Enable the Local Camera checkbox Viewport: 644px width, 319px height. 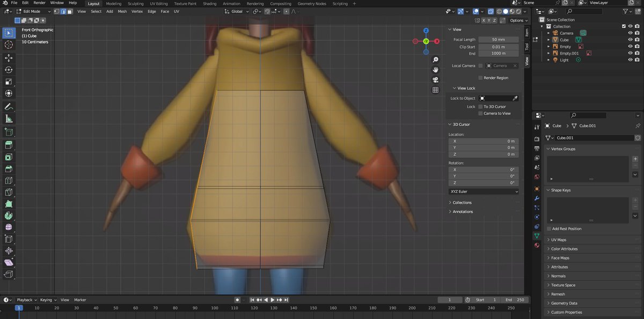[x=480, y=66]
